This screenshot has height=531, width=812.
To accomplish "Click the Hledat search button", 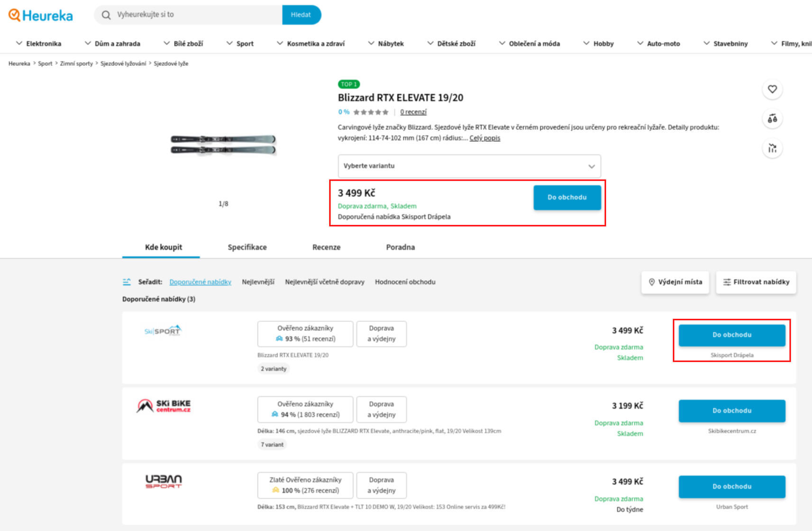I will 301,15.
